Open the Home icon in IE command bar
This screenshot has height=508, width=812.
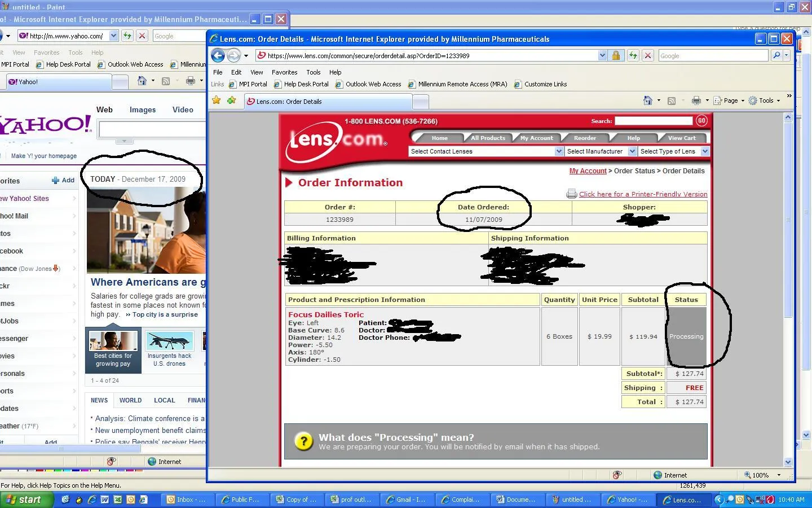(x=648, y=100)
